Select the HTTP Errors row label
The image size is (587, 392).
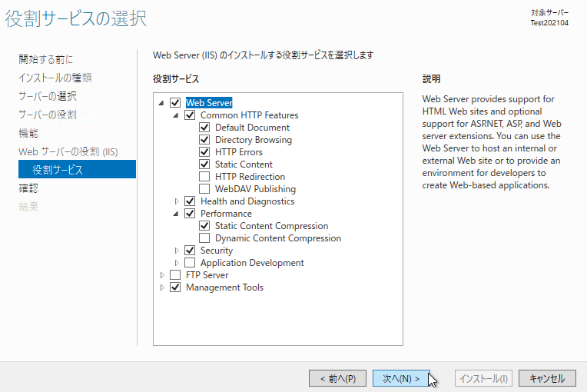pos(239,152)
